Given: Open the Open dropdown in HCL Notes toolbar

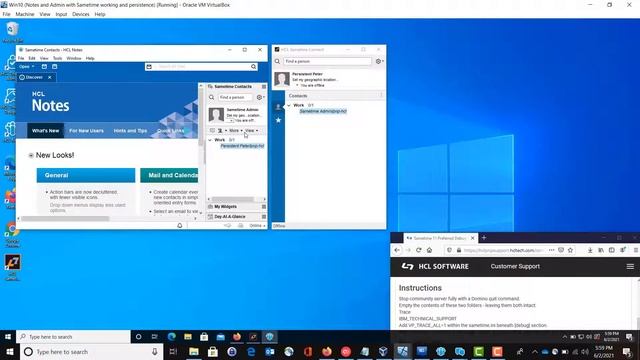Looking at the screenshot, I should pyautogui.click(x=27, y=67).
